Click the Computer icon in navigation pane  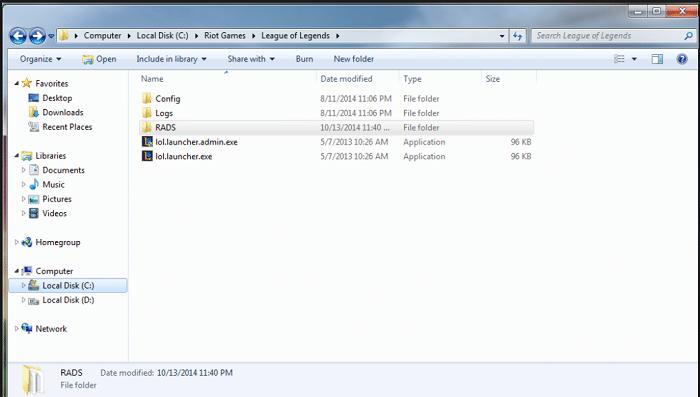27,271
